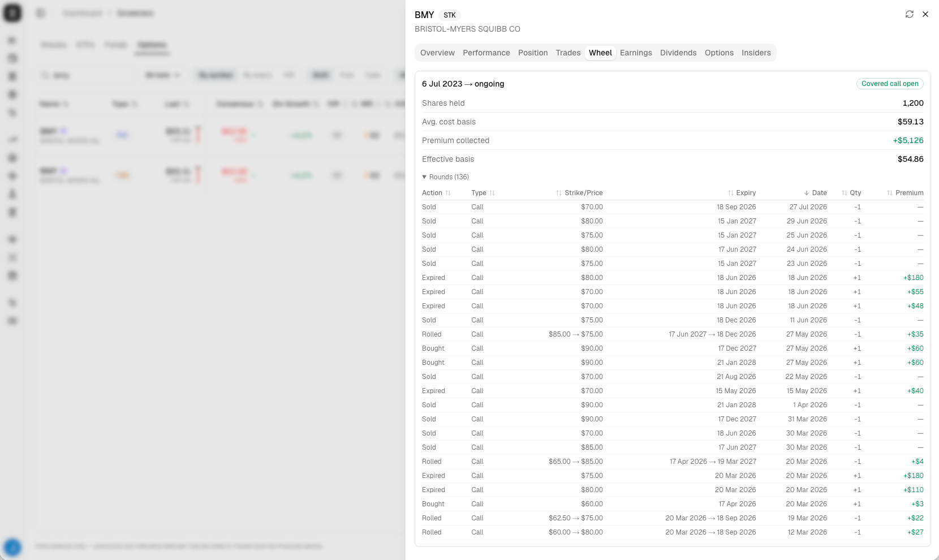Click the premium collected value +$5,126

[908, 140]
